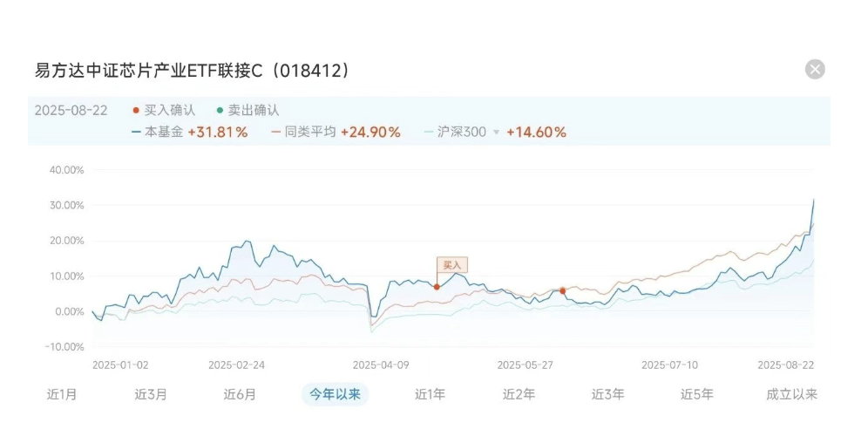Toggle the 本基金 line legend
Screen dimensions: 868x443
coord(158,132)
